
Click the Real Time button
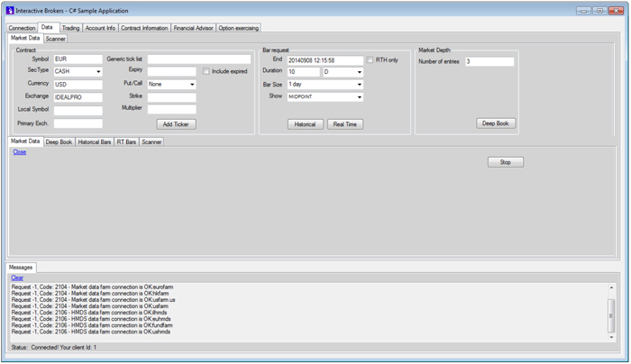coord(345,124)
